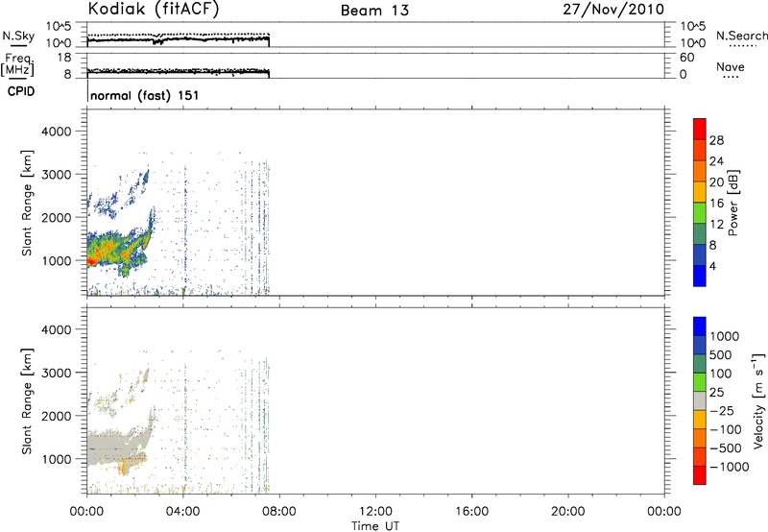Click the '3000' tick in the velocity panel
This screenshot has height=532, width=768.
click(56, 373)
